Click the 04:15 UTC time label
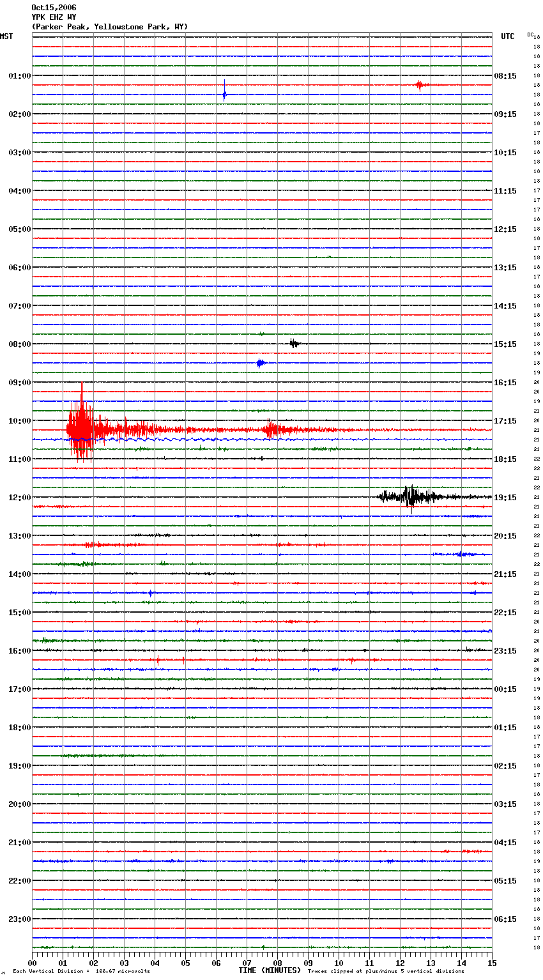Image resolution: width=543 pixels, height=980 pixels. click(x=505, y=843)
